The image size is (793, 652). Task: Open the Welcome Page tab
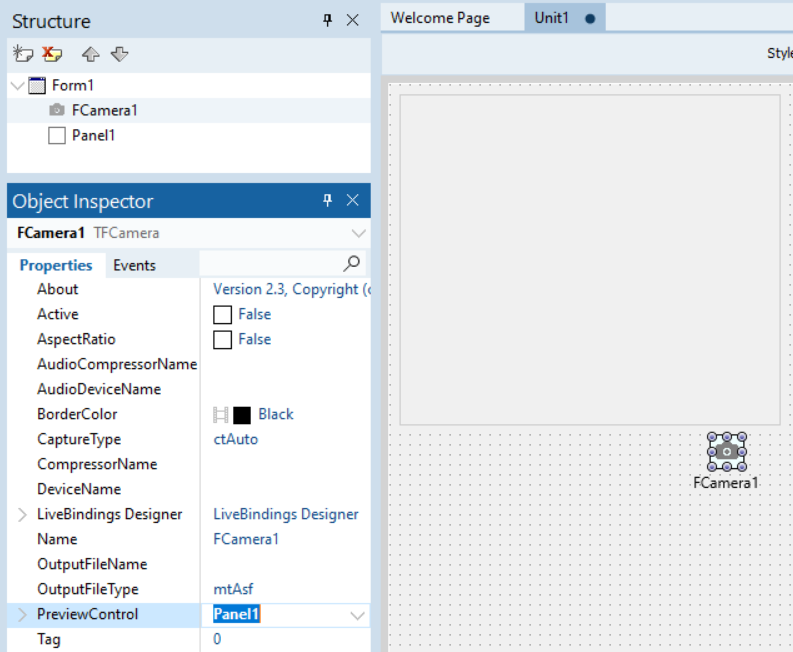point(440,18)
